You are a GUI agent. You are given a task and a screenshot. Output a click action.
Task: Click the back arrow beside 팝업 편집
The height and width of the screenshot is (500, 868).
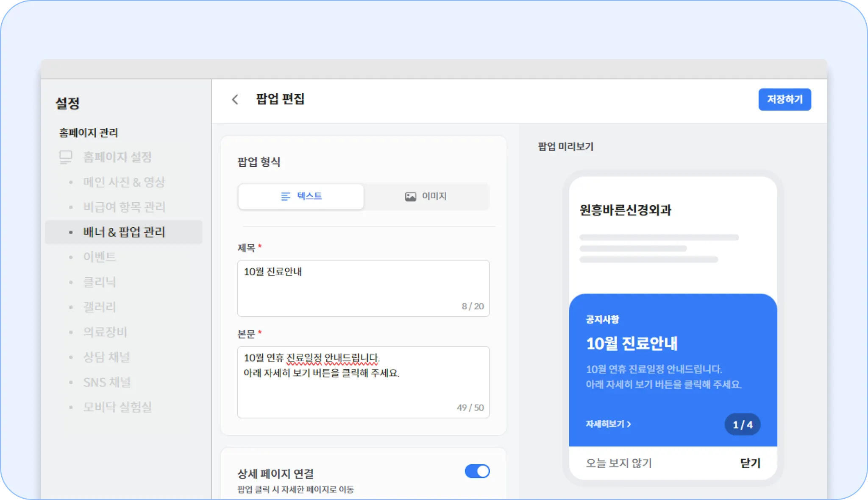[235, 100]
